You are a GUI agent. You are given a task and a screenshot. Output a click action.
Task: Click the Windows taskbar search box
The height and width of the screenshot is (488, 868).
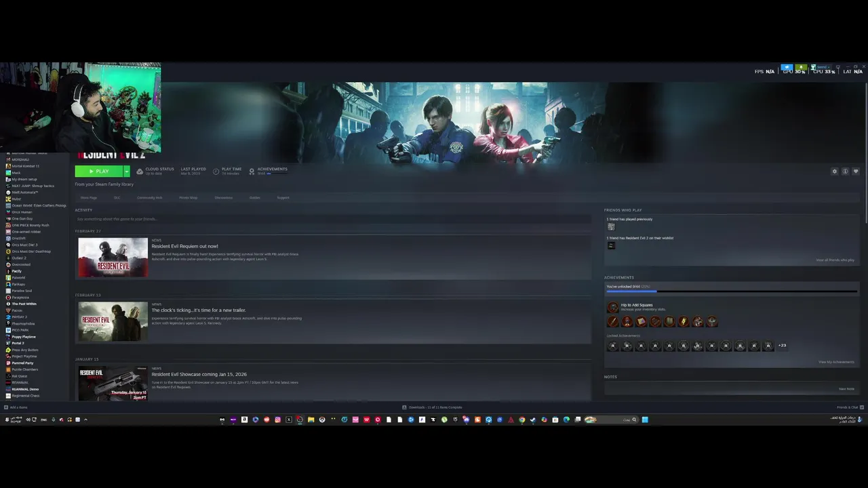(x=611, y=420)
